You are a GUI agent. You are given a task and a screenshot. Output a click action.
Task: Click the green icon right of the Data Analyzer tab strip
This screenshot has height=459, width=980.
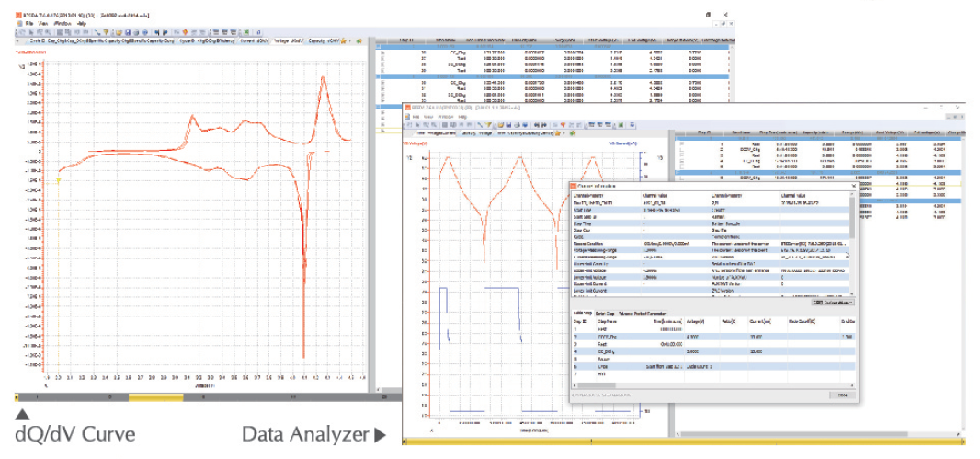pos(573,133)
